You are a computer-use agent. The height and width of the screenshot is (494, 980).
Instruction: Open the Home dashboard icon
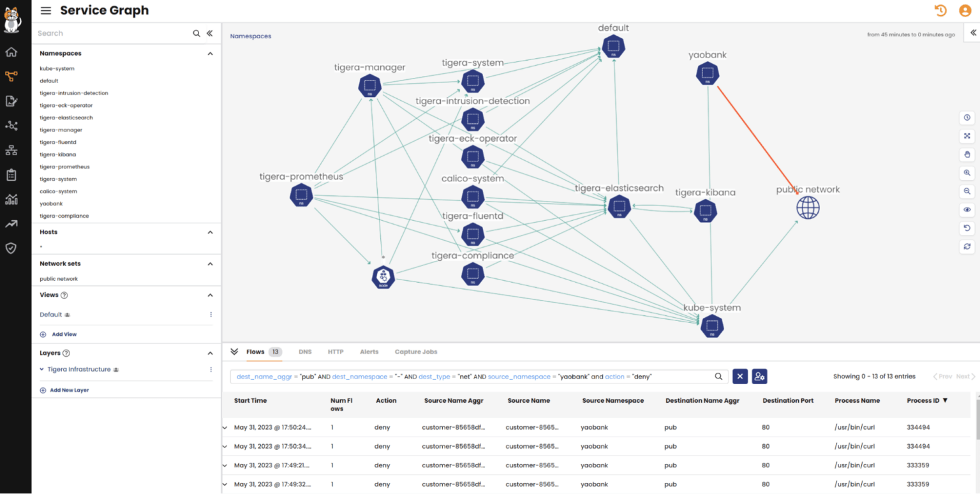pos(11,52)
